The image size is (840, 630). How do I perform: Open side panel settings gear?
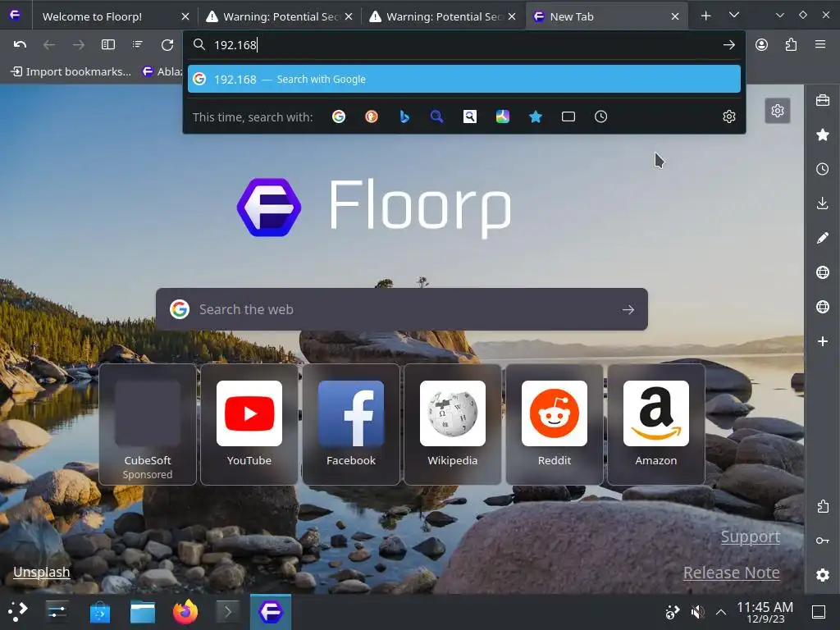[823, 575]
